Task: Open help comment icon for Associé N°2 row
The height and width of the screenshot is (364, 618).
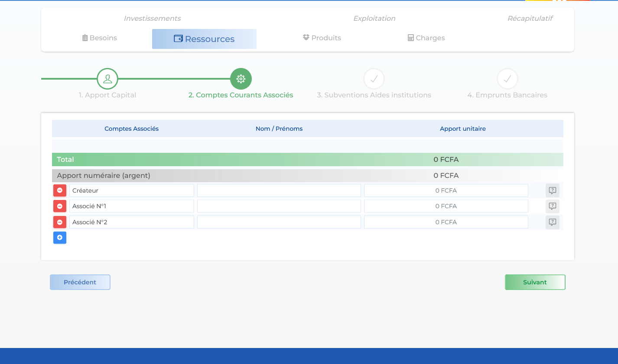Action: tap(552, 222)
